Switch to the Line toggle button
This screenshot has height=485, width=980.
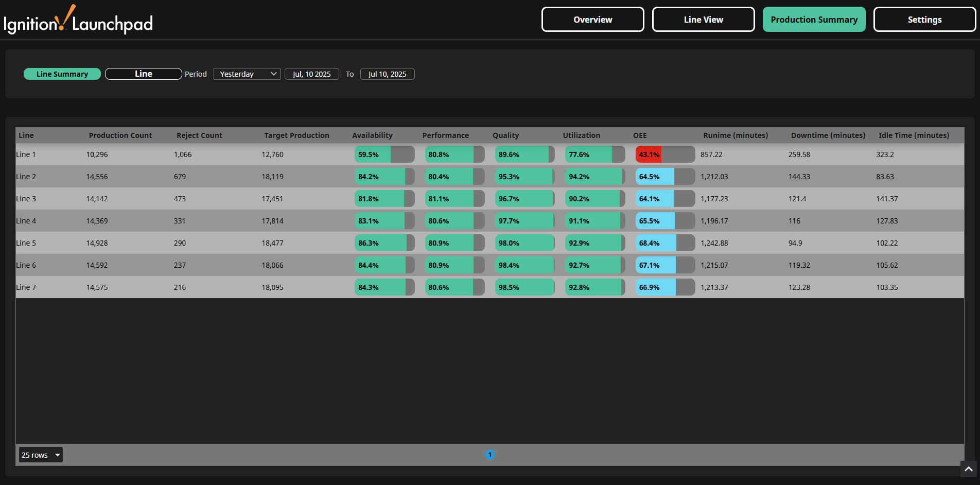[x=143, y=74]
